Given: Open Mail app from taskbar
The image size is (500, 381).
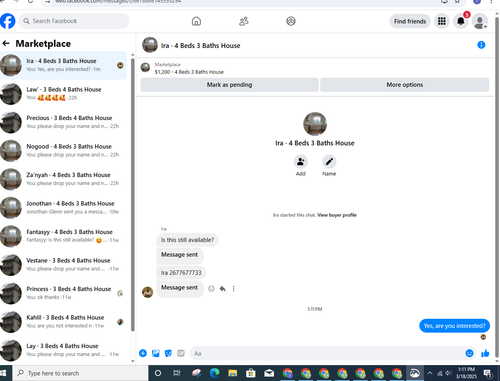Looking at the screenshot, I should click(269, 373).
